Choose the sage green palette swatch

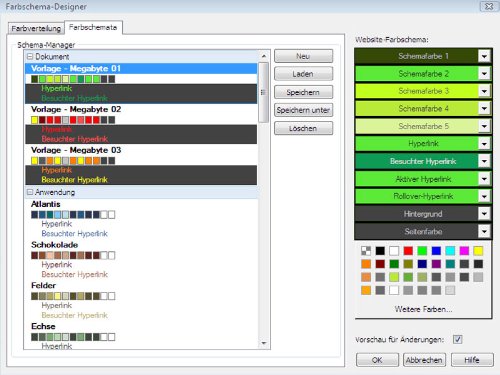click(422, 277)
